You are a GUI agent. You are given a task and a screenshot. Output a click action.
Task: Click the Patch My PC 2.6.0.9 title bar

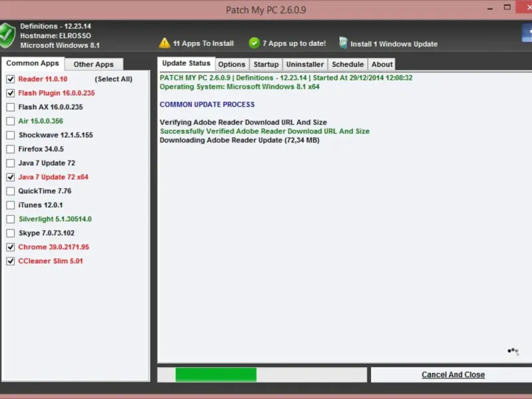click(266, 10)
